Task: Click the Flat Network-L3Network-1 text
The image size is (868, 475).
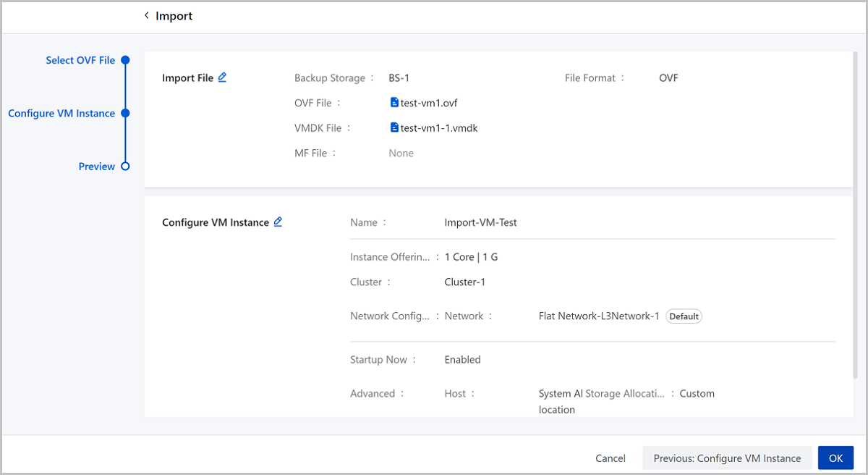Action: point(598,316)
